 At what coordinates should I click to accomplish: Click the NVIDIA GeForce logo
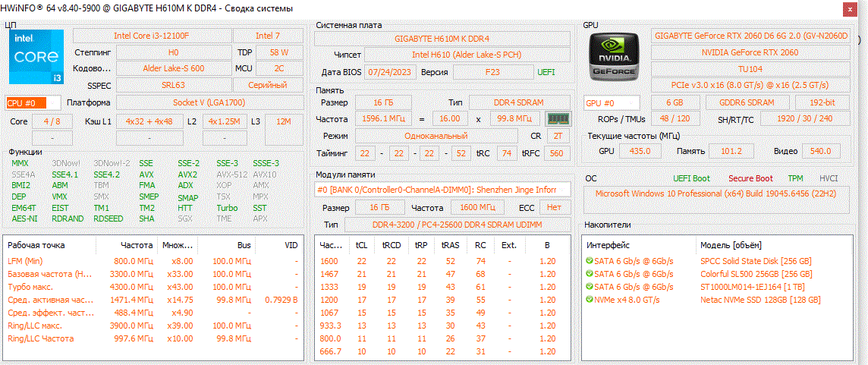click(x=615, y=55)
